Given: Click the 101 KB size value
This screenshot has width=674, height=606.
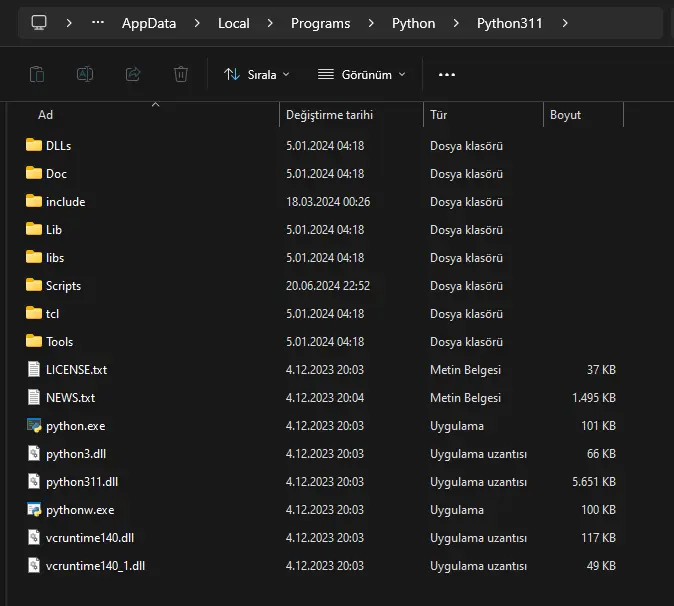Looking at the screenshot, I should 598,425.
